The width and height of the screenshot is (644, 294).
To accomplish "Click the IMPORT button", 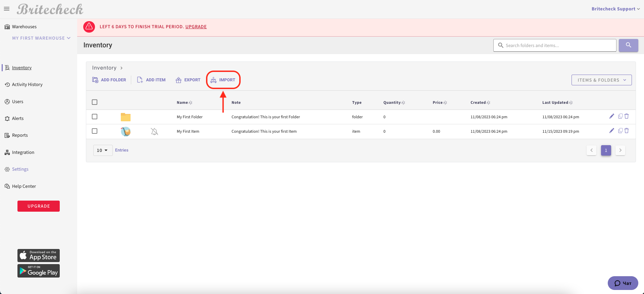I will tap(223, 80).
